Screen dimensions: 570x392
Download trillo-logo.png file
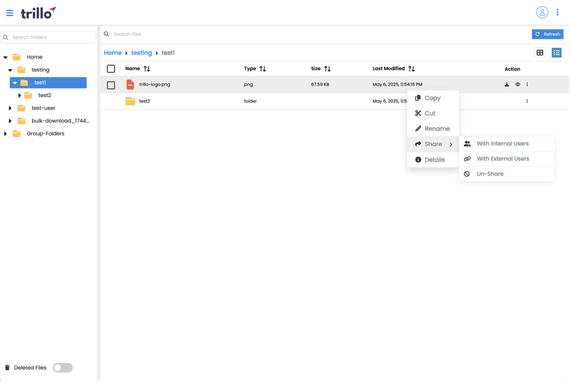(x=507, y=84)
